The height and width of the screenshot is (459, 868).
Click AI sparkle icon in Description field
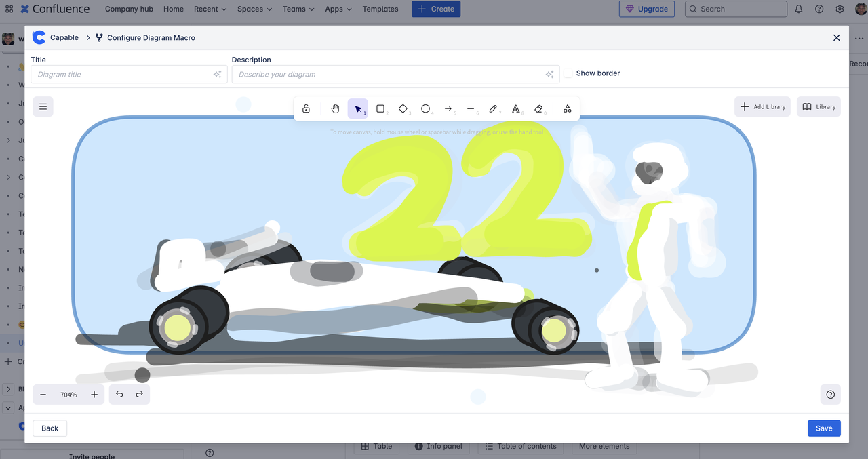tap(549, 75)
